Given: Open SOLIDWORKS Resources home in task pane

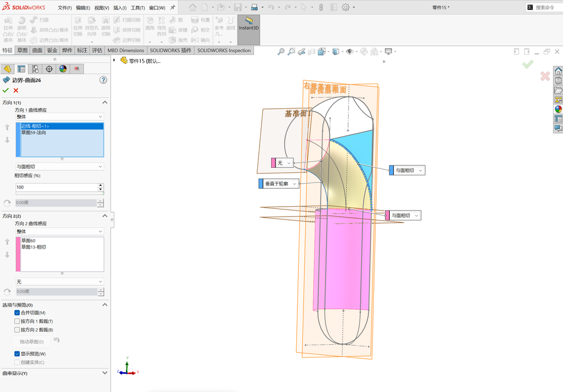Looking at the screenshot, I should click(558, 71).
